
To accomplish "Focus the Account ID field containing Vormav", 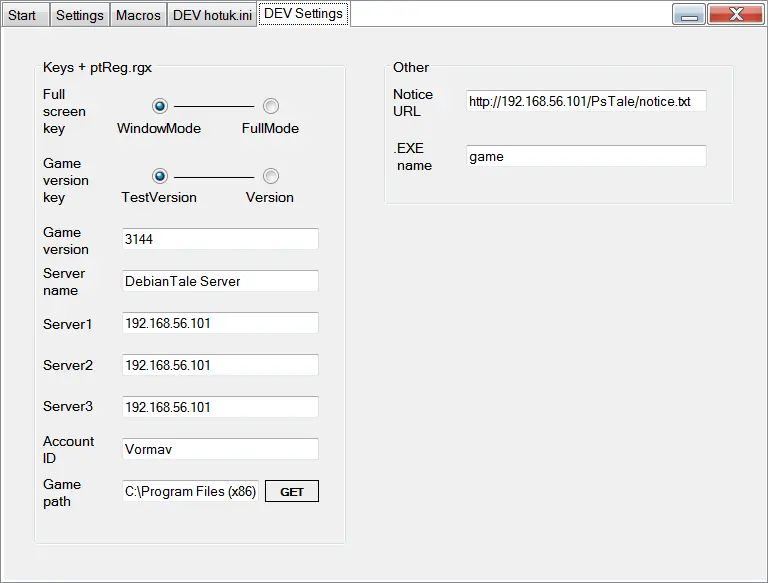I will (x=220, y=449).
